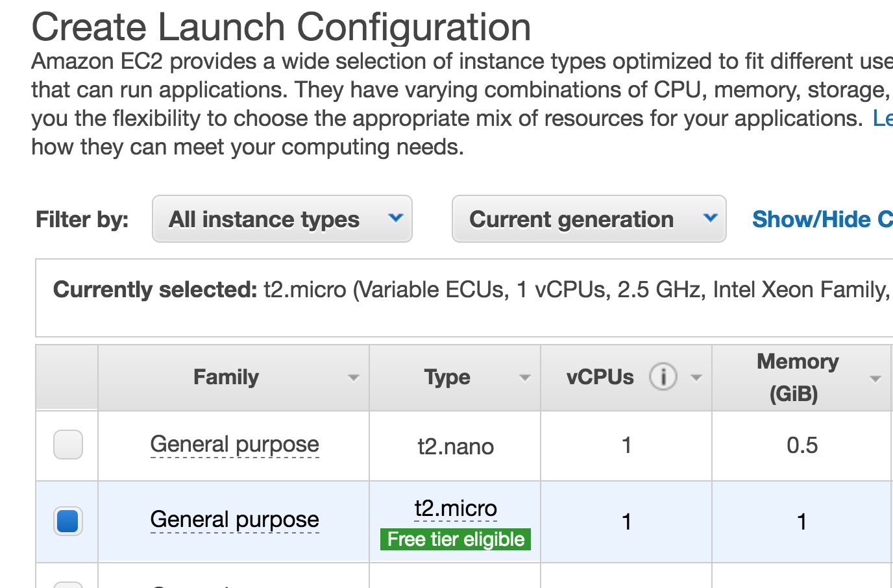The image size is (893, 588).
Task: Click the Learn more link after applications
Action: click(x=883, y=118)
